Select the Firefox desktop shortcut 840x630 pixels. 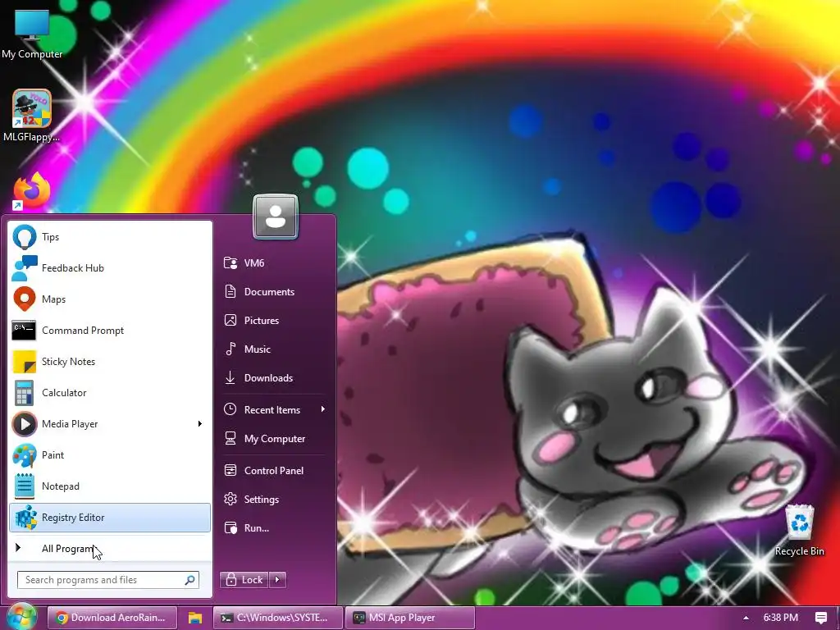pos(32,190)
